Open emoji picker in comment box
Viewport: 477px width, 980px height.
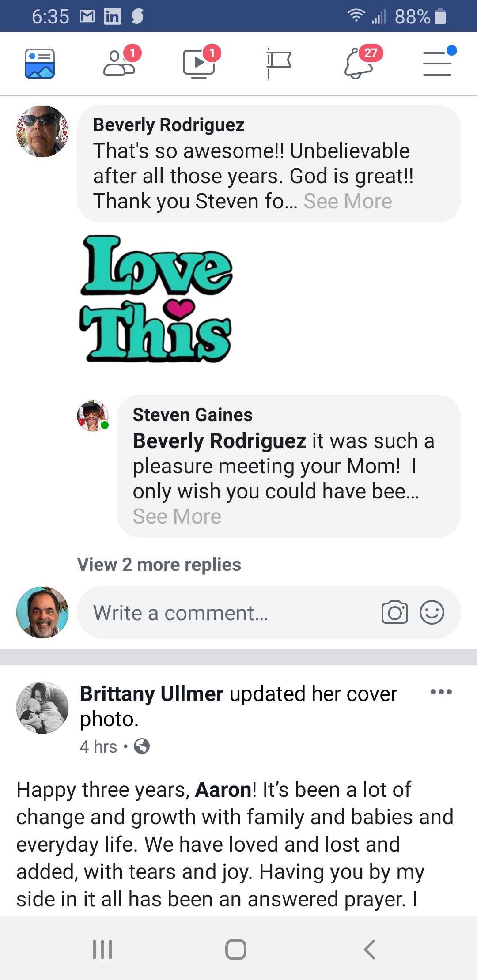(x=432, y=612)
